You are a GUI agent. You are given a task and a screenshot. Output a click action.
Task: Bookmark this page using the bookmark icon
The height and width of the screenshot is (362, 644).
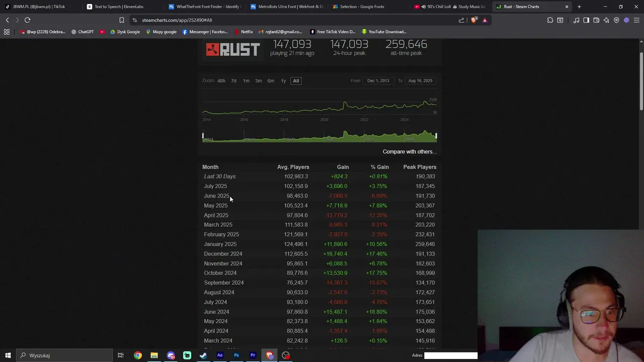click(x=121, y=20)
